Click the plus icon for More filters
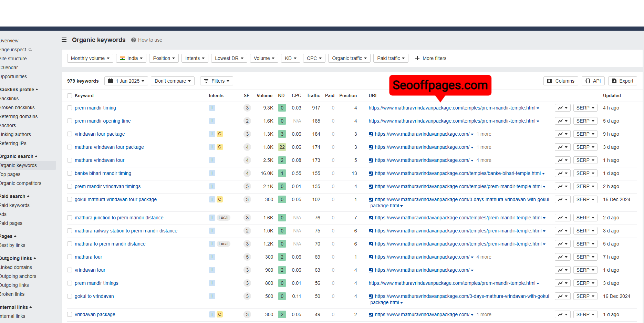 click(417, 58)
